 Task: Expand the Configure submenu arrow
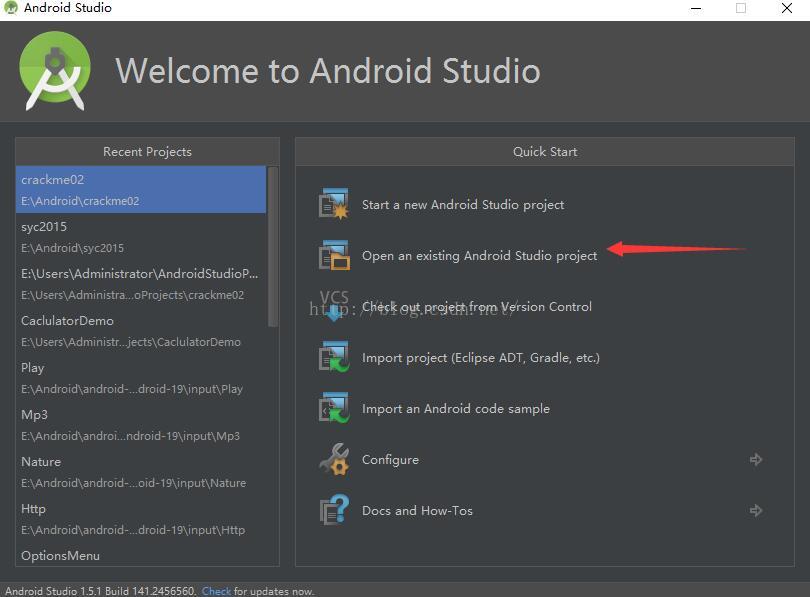(x=756, y=459)
